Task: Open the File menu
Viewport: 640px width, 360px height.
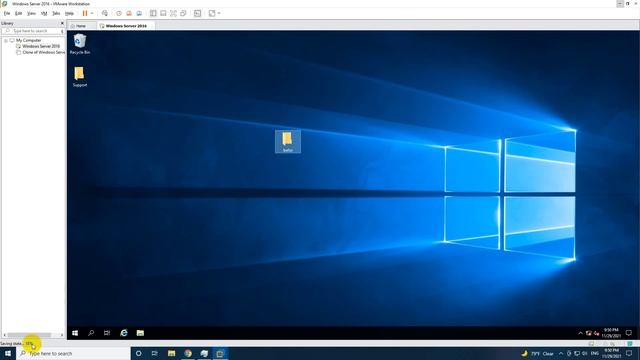Action: 7,13
